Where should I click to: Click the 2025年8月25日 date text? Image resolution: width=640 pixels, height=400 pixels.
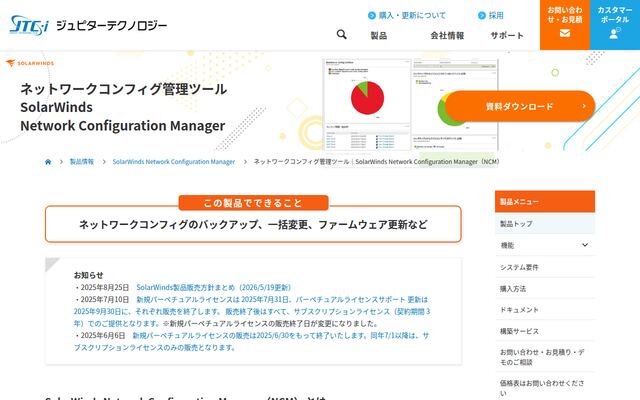coord(104,287)
